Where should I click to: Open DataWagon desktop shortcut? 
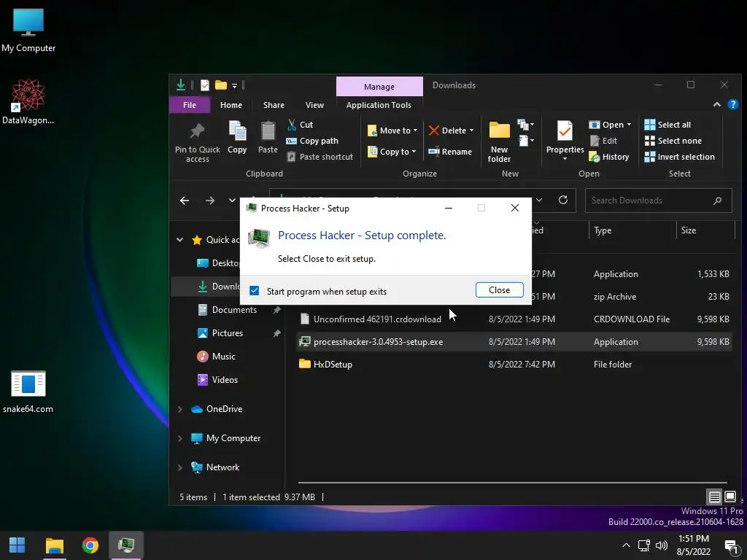[28, 101]
